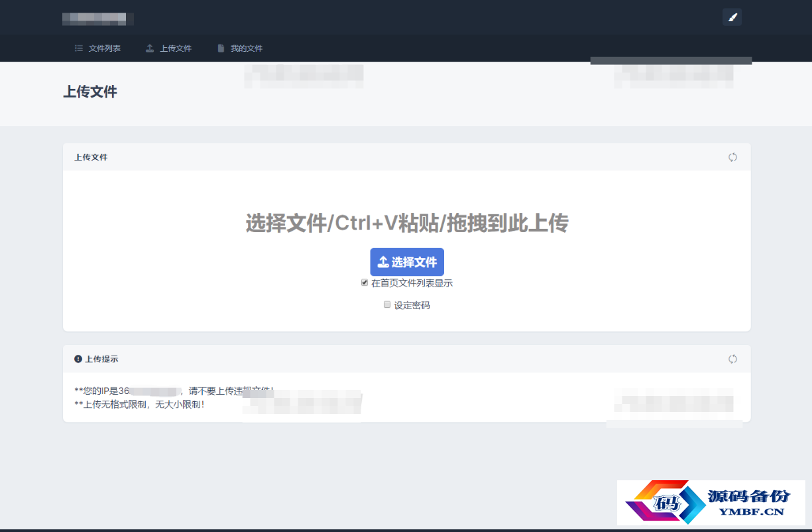Enable the 设定密码 checkbox

pyautogui.click(x=387, y=305)
